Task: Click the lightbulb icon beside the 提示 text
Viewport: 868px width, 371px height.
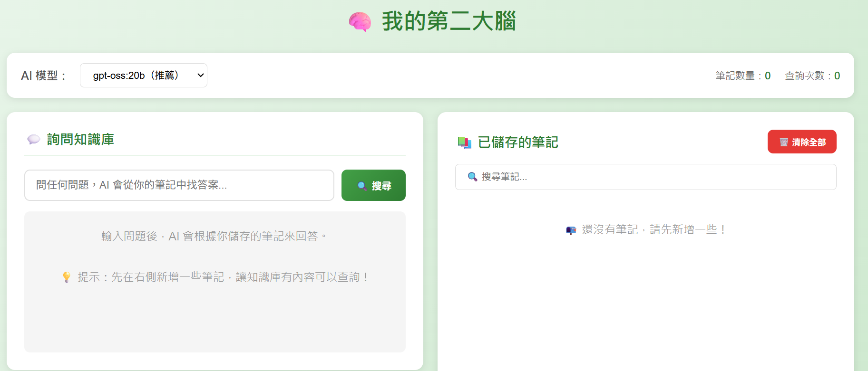Action: [x=67, y=277]
